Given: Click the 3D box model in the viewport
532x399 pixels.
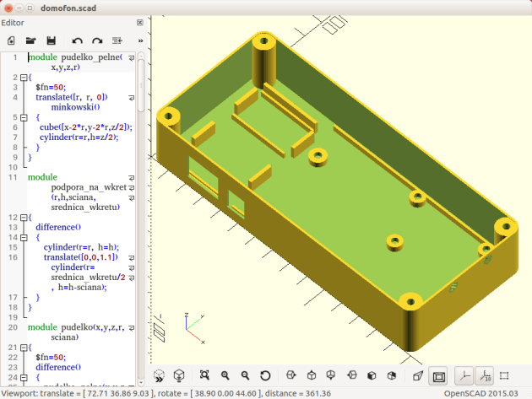Looking at the screenshot, I should (337, 191).
